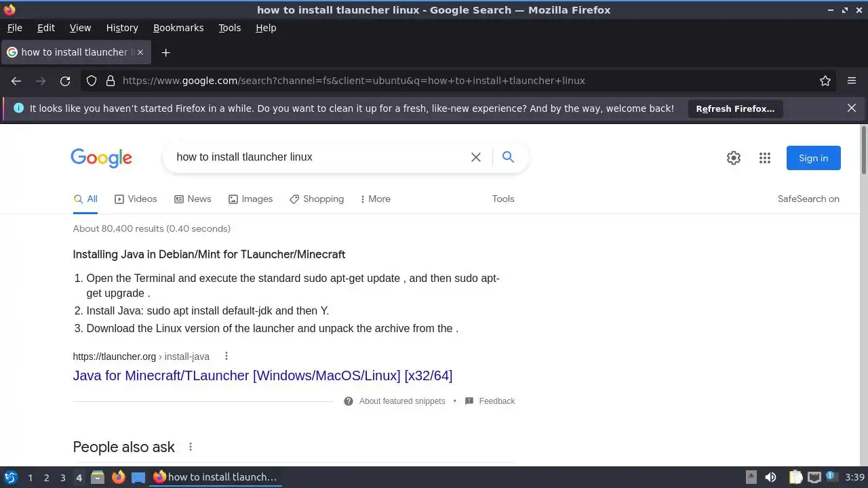Open the SafeSearch on setting

tap(808, 199)
